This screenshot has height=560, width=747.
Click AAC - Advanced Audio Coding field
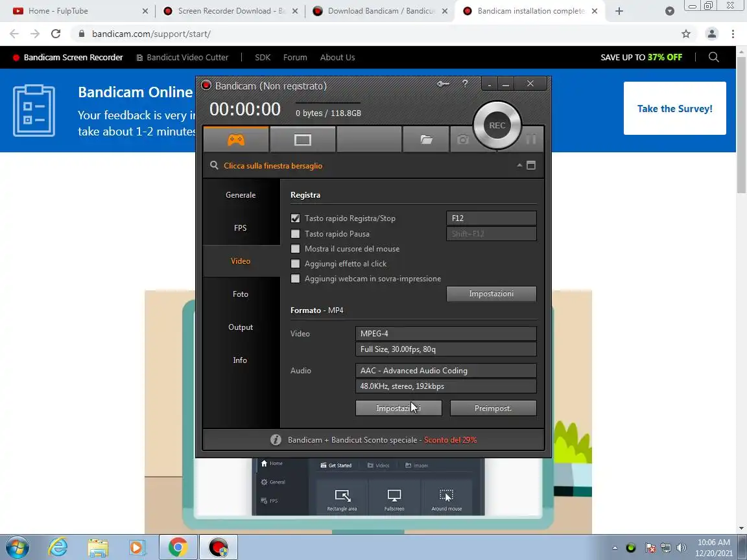(x=446, y=371)
